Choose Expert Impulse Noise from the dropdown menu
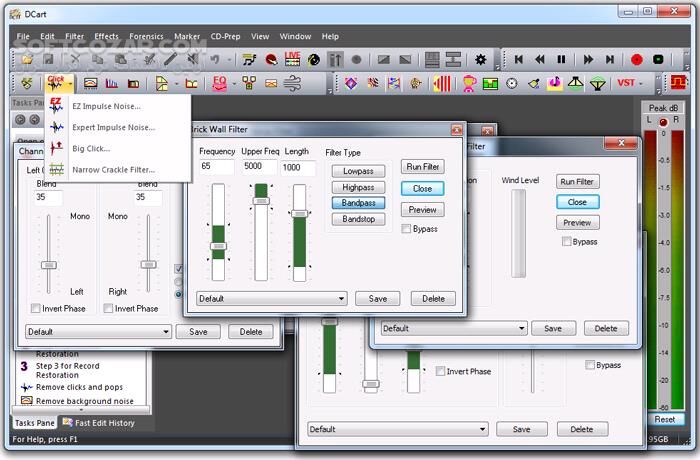 point(113,127)
